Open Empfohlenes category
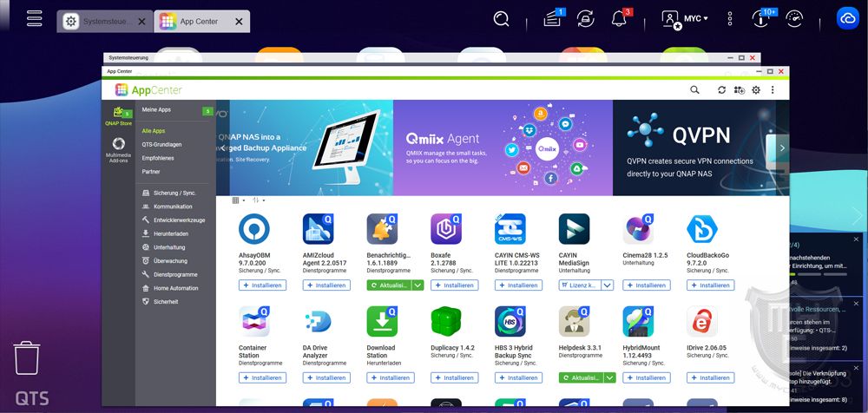Viewport: 868px width, 413px height. (158, 158)
